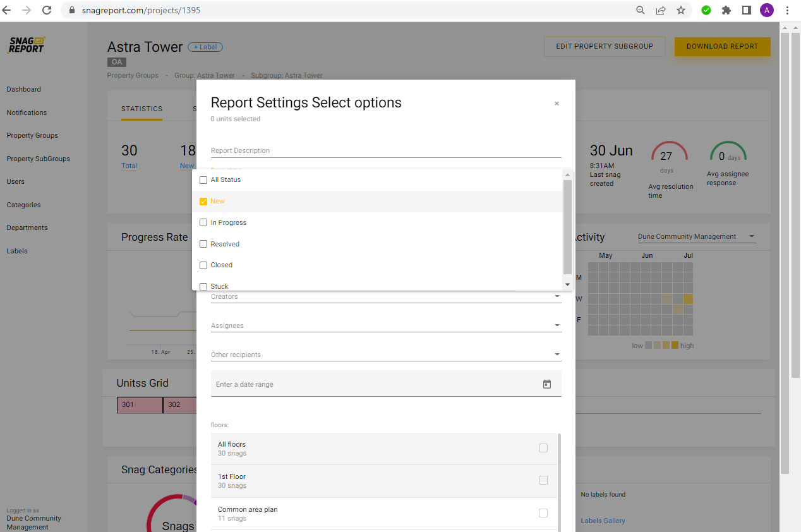Close the Report Settings dialog
Image resolution: width=801 pixels, height=532 pixels.
pos(557,104)
